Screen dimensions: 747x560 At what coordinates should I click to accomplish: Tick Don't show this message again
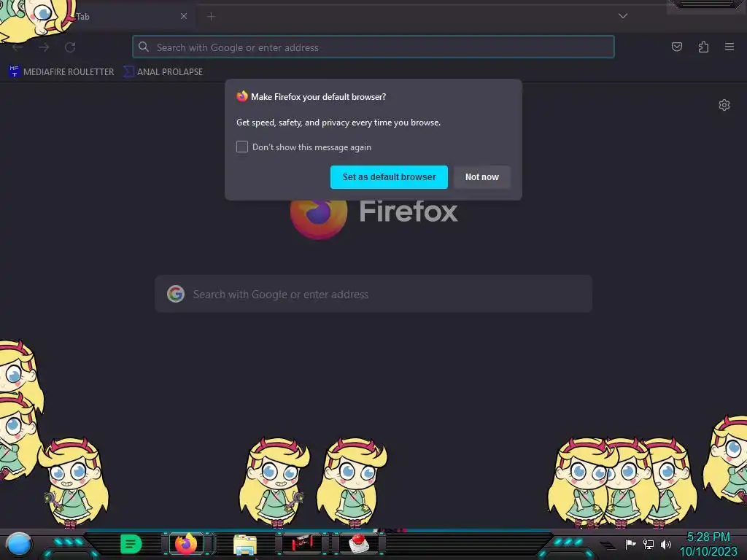[242, 147]
